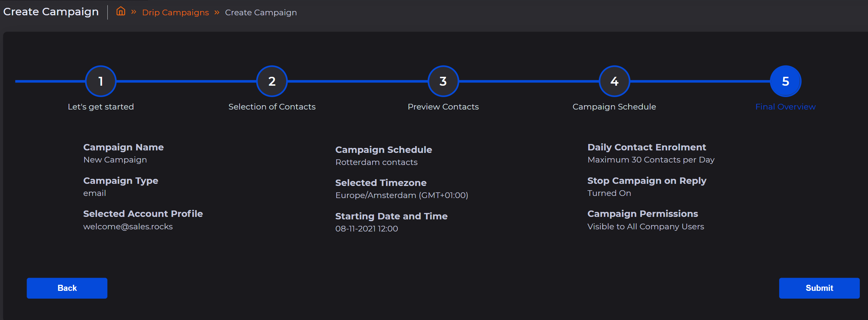Click the highlighted step 5 circle
Screen dimensions: 868x320
point(786,81)
